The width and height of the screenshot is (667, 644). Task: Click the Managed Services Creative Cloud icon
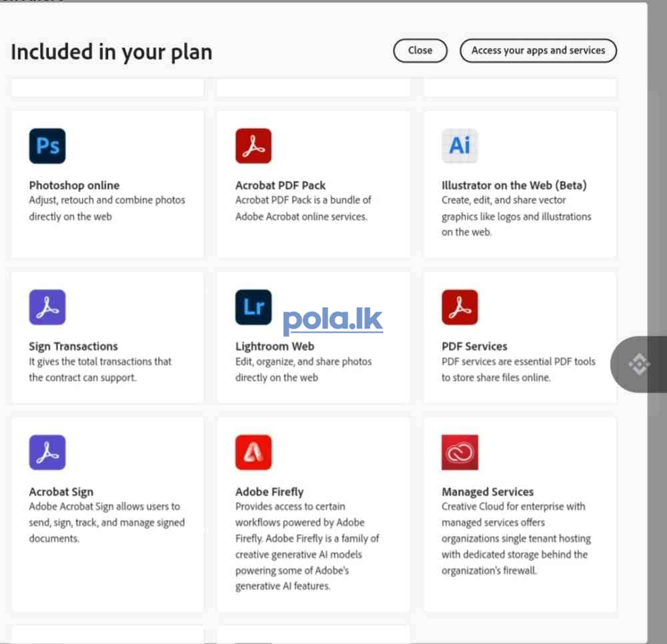tap(460, 452)
